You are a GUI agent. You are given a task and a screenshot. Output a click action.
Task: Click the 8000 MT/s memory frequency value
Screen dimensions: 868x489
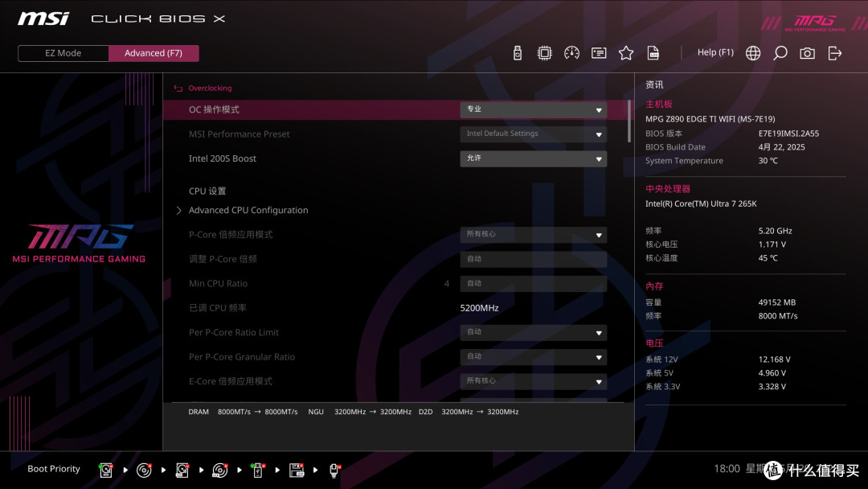778,316
